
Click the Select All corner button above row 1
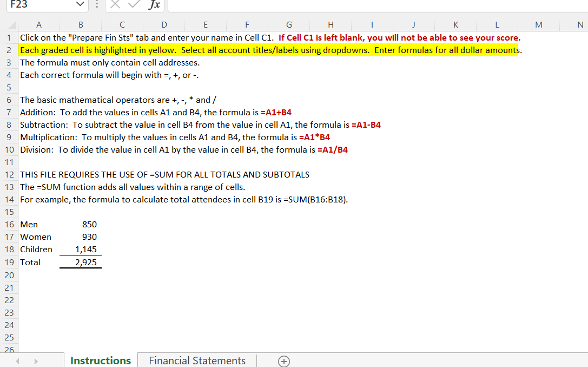[x=10, y=24]
